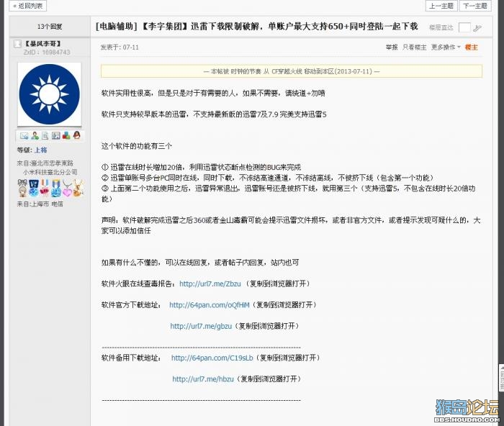Viewport: 504px width, 426px height.
Task: Click 只看楼主 to show only author
Action: 414,47
